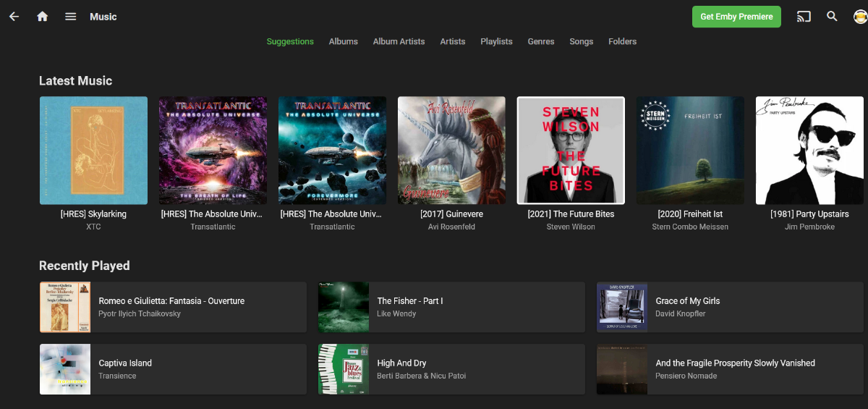The image size is (868, 409).
Task: Click the Stern Combo Meissen artist link
Action: point(690,227)
